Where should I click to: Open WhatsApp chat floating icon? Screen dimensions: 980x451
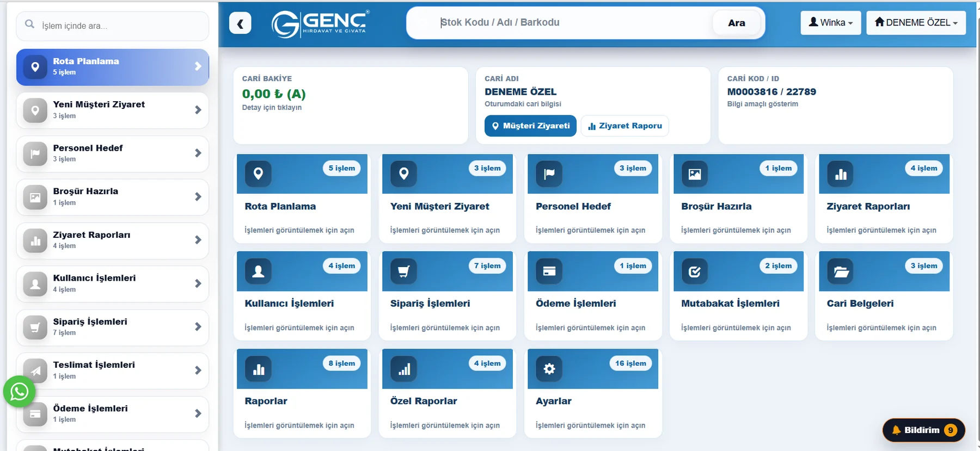[19, 391]
